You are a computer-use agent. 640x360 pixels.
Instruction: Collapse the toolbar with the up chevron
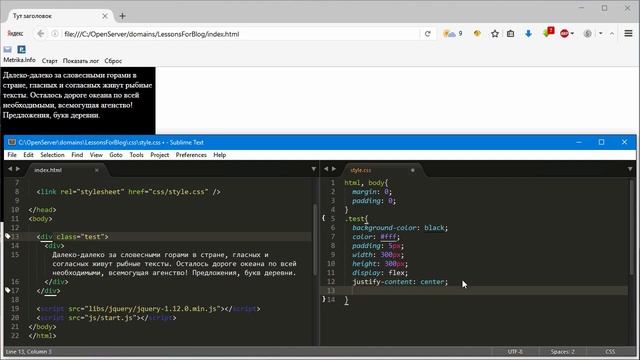[612, 34]
